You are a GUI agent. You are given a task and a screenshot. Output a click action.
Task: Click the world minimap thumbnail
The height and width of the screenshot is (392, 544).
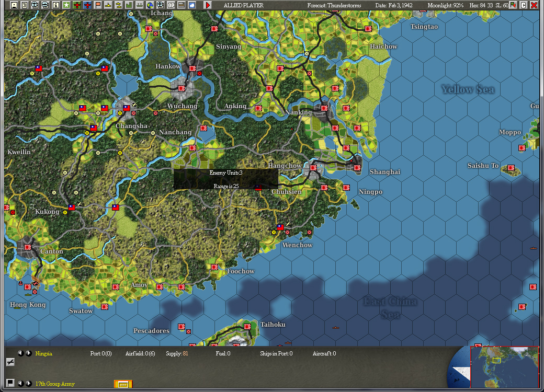point(504,367)
